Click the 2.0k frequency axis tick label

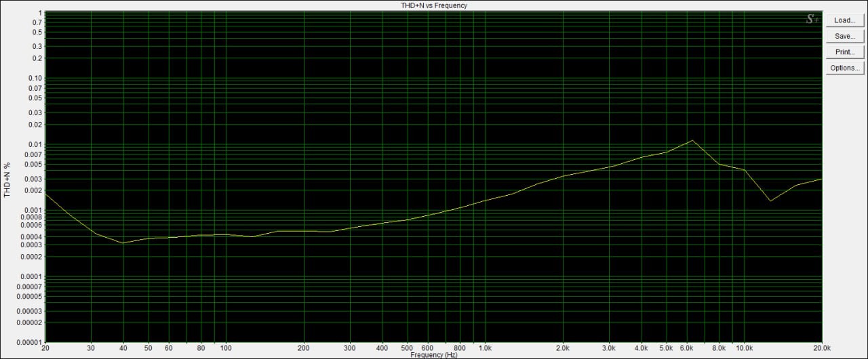tap(563, 347)
